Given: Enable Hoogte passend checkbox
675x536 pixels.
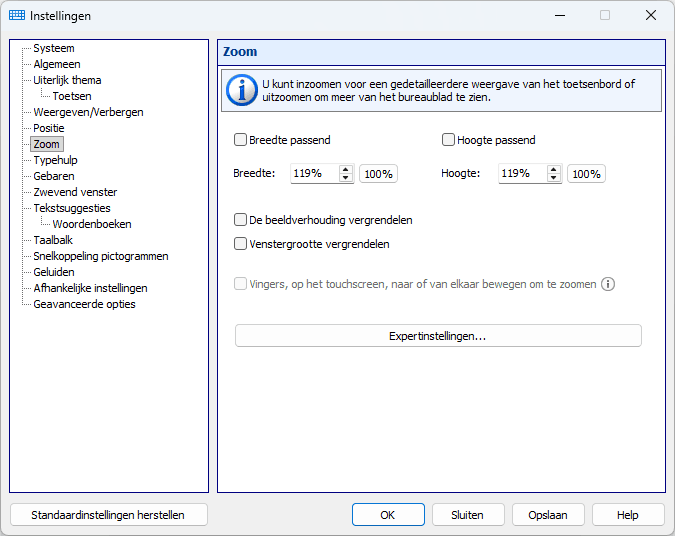Looking at the screenshot, I should [448, 140].
